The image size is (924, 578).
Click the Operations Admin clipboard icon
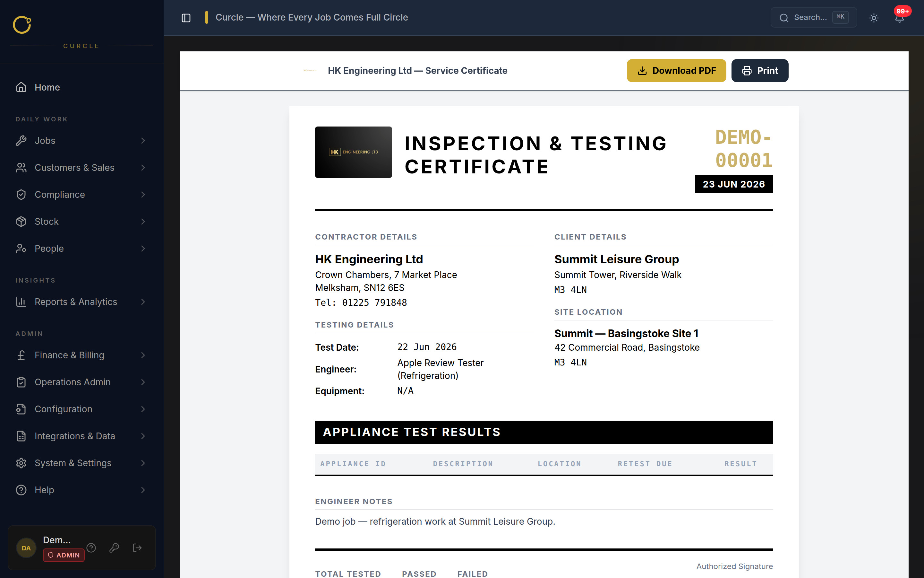point(21,382)
